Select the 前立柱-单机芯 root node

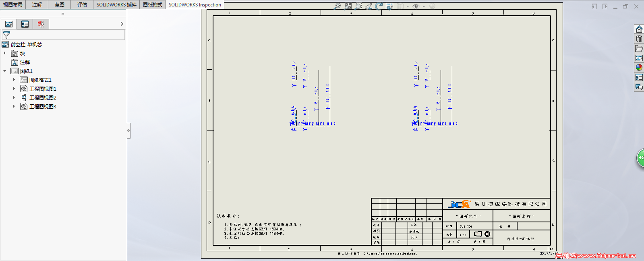click(26, 45)
